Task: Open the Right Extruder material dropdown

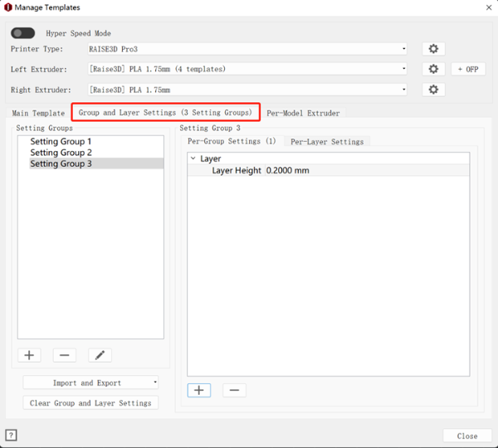Action: pyautogui.click(x=247, y=90)
